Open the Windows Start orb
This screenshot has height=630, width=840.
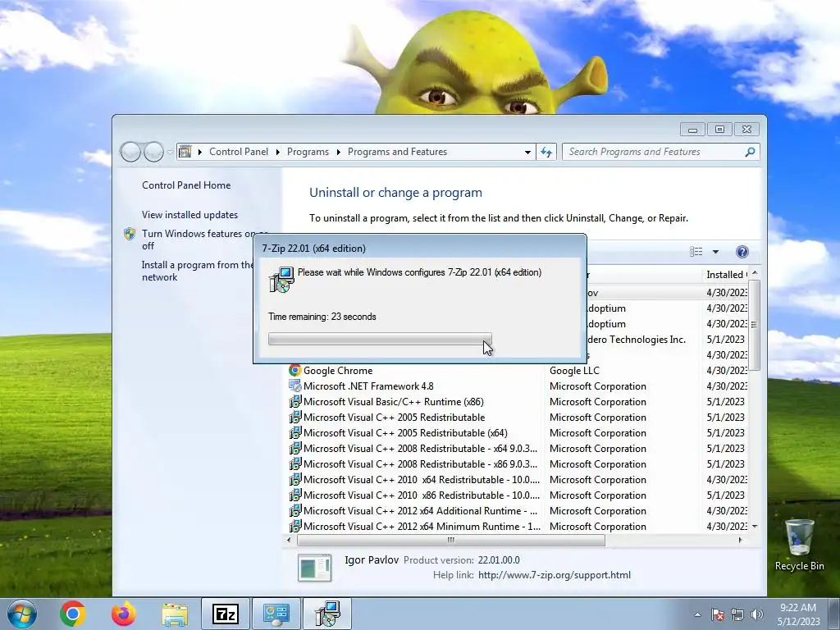[x=22, y=614]
